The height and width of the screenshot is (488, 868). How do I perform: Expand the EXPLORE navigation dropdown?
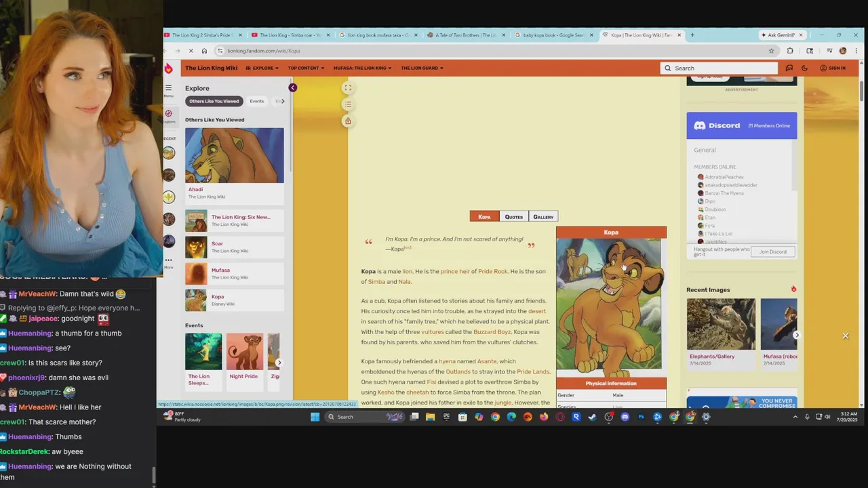[262, 68]
